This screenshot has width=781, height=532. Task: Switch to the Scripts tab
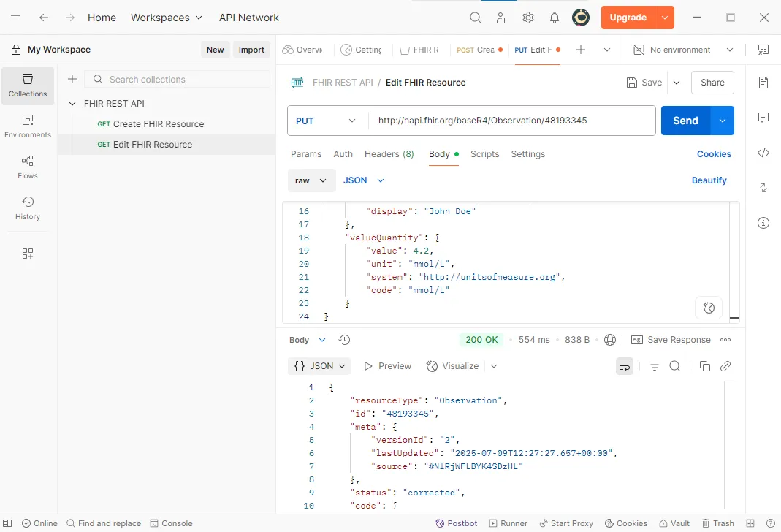point(484,154)
